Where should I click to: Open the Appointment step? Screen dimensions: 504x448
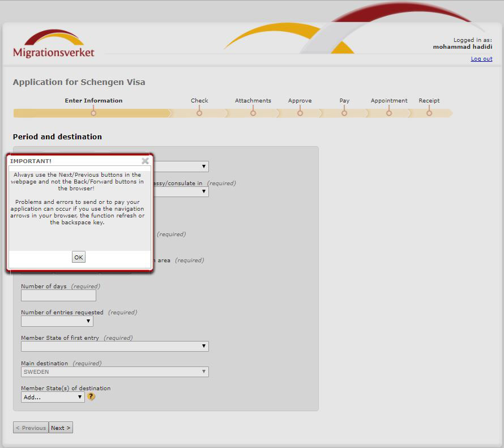[x=389, y=113]
